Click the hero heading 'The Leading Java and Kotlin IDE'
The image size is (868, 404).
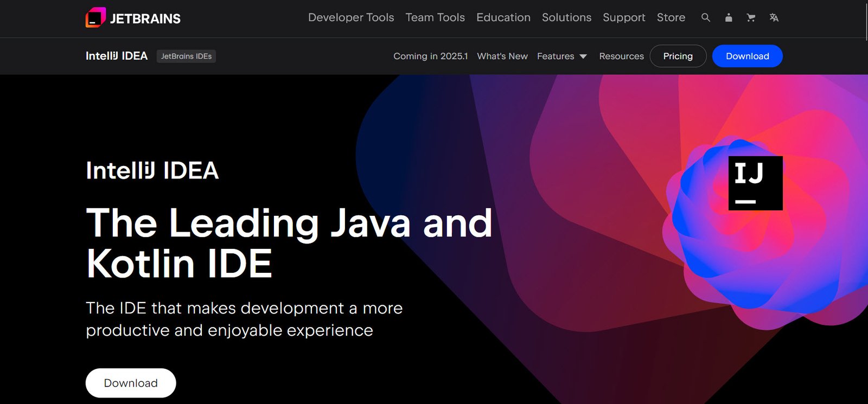(x=289, y=243)
